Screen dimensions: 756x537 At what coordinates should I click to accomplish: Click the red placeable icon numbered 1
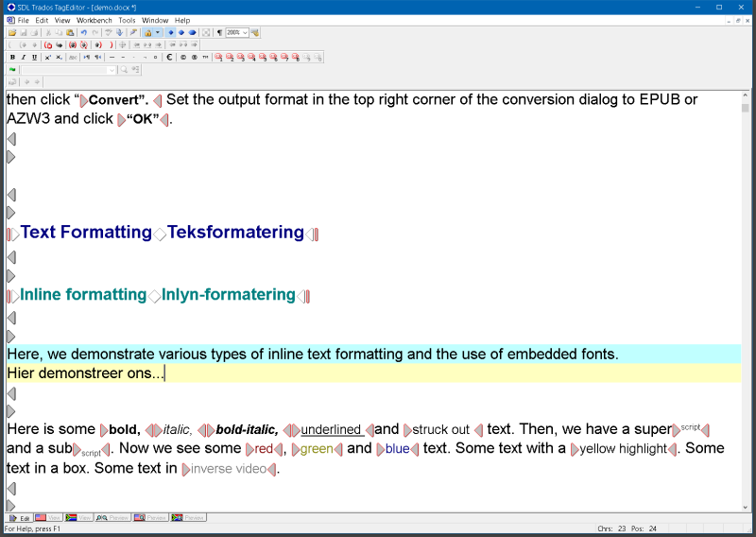(218, 58)
